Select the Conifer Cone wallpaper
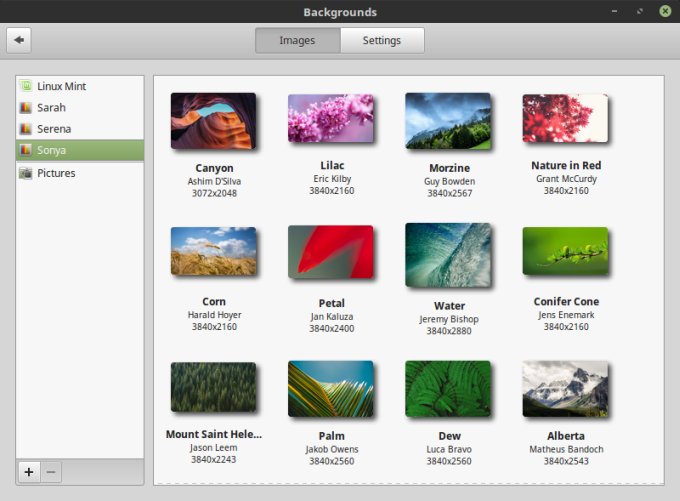 (x=565, y=251)
